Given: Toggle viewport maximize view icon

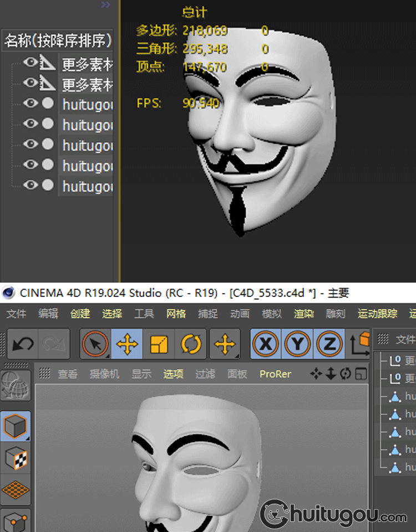Looking at the screenshot, I should click(x=361, y=374).
